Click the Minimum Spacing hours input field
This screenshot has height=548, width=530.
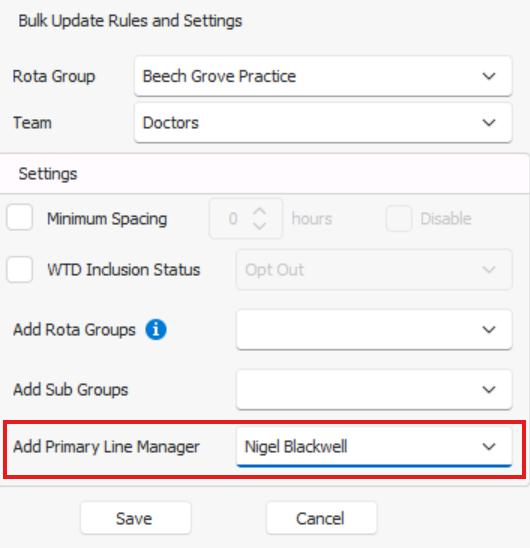[246, 219]
